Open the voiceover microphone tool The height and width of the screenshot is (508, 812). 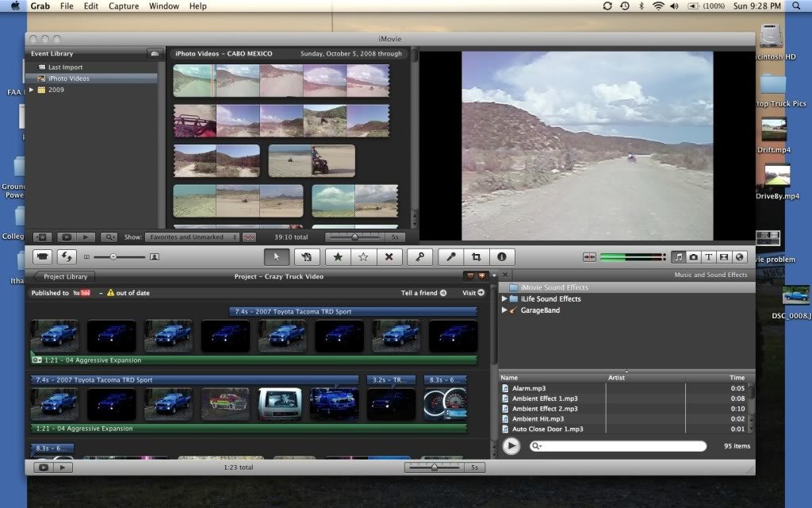tap(451, 256)
